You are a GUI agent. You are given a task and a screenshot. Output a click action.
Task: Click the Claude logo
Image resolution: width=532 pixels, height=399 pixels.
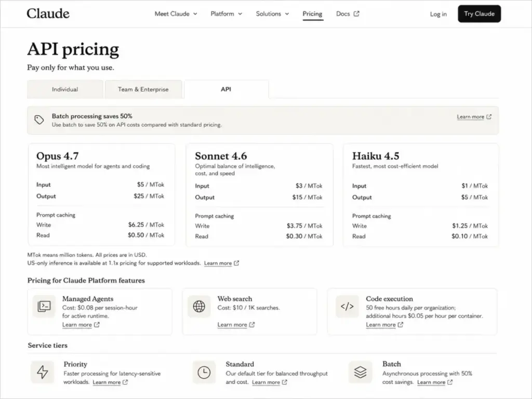pos(48,14)
